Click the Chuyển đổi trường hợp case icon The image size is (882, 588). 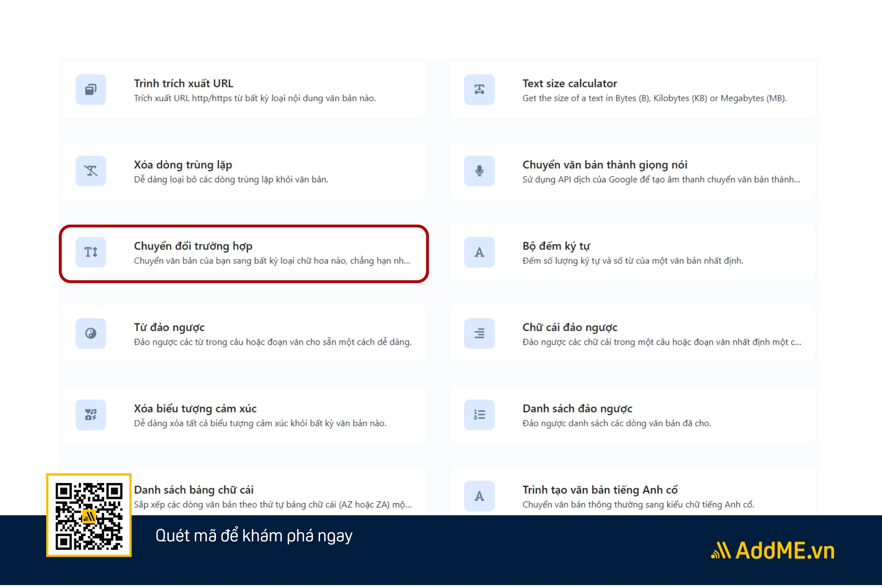coord(91,252)
